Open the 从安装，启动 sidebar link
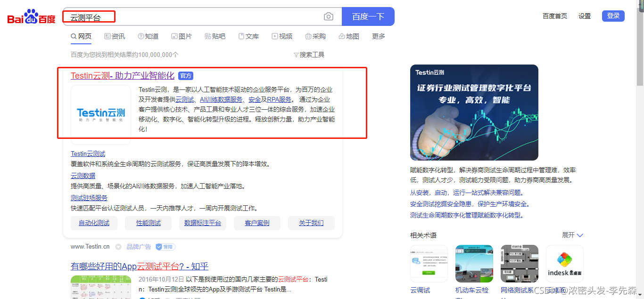The image size is (644, 299). pyautogui.click(x=467, y=193)
